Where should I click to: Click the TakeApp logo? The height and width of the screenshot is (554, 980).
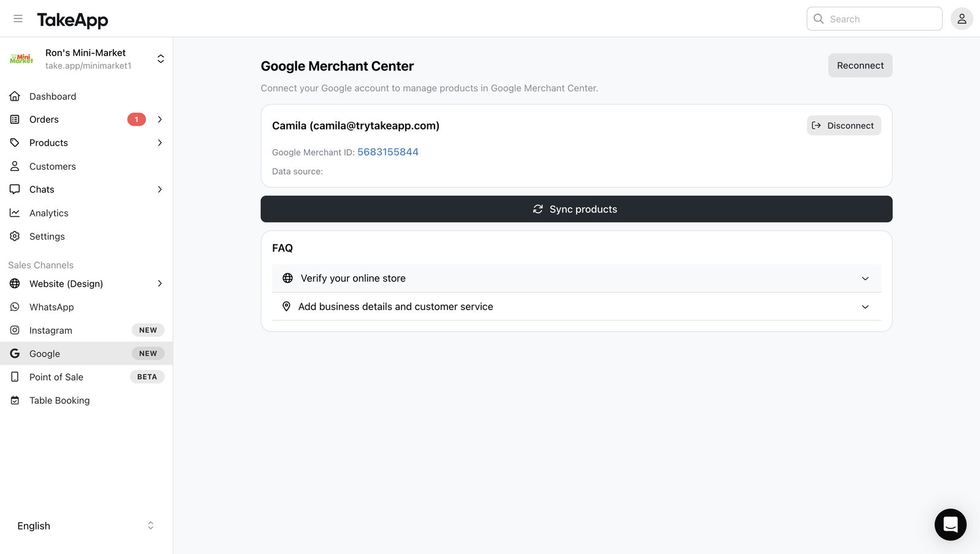pos(72,20)
